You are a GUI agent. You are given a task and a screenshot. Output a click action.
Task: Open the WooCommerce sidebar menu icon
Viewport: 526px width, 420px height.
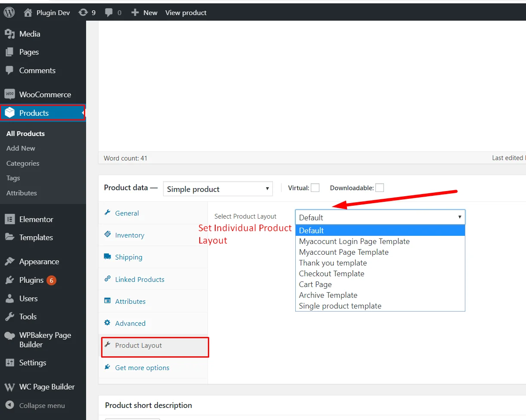[x=9, y=94]
